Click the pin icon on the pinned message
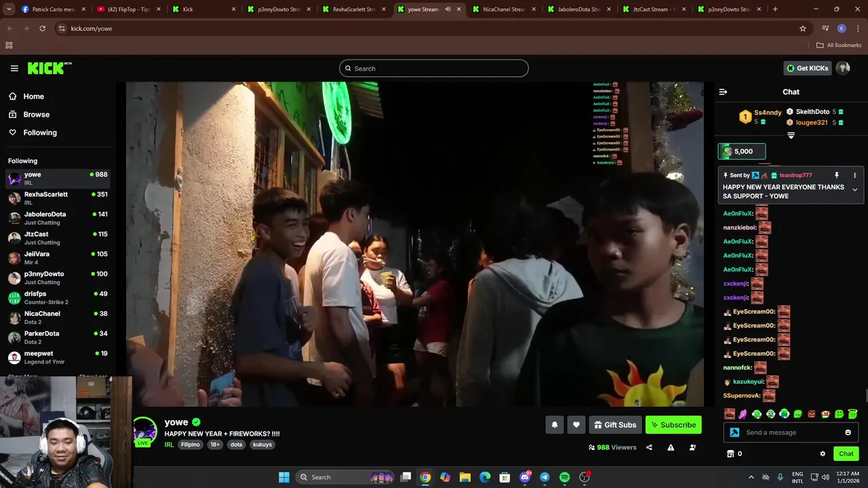This screenshot has height=488, width=868. click(836, 175)
